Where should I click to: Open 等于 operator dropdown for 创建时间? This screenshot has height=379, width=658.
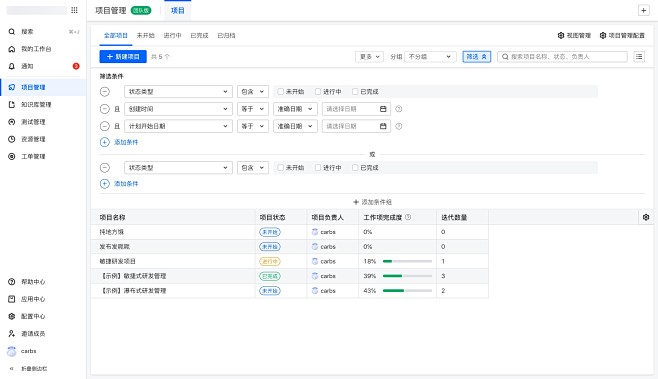(x=253, y=109)
